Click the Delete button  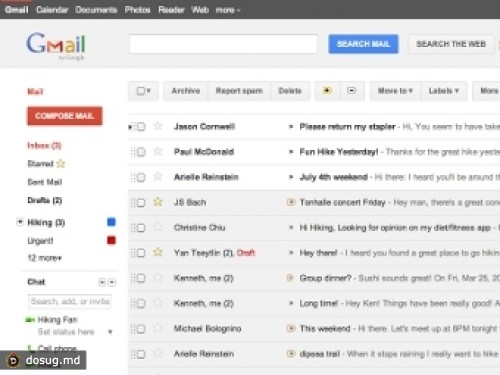290,91
